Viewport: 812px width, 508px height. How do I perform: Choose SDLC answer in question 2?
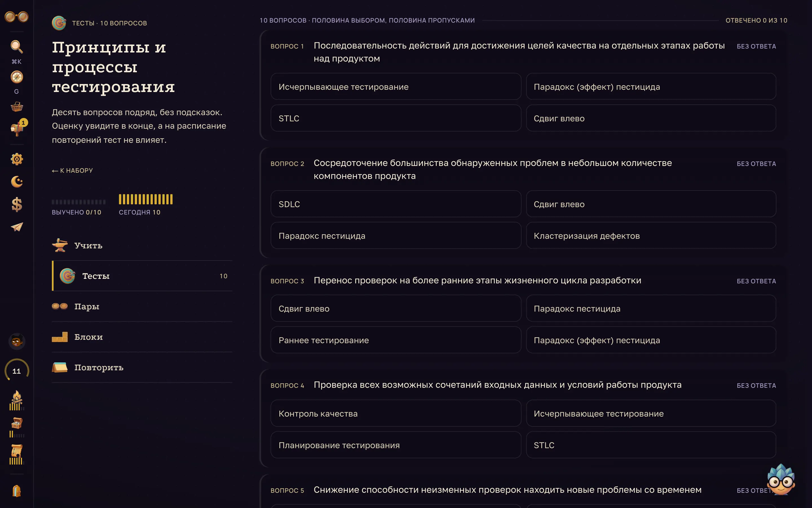click(x=396, y=204)
